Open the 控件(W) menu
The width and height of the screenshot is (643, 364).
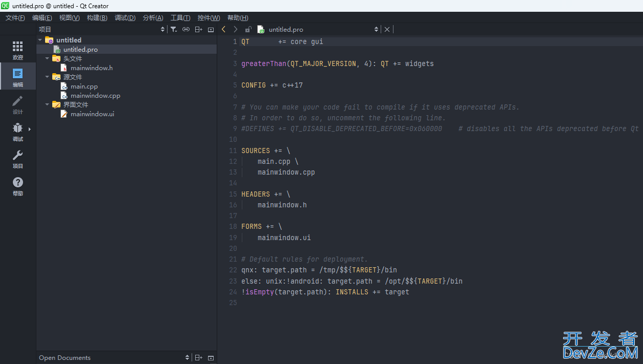[209, 18]
